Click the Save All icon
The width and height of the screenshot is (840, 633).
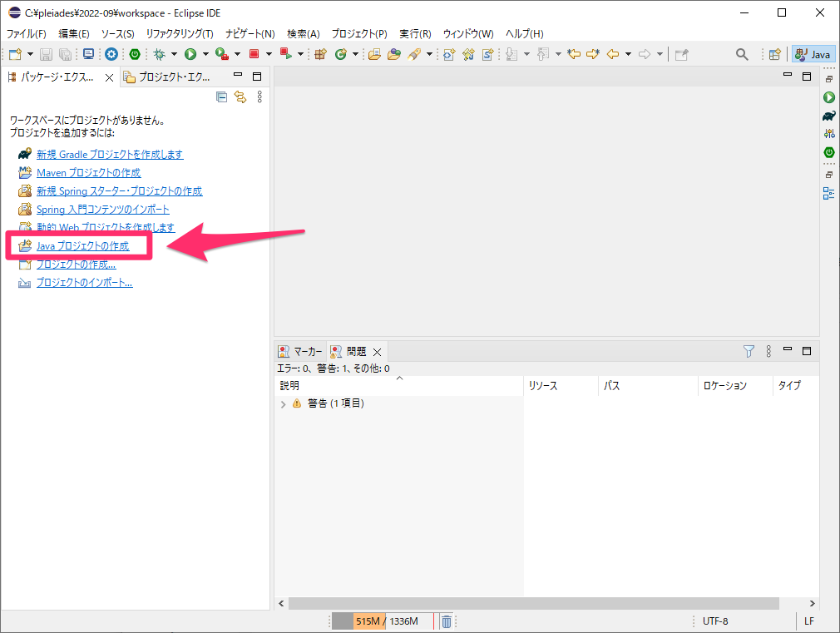65,54
